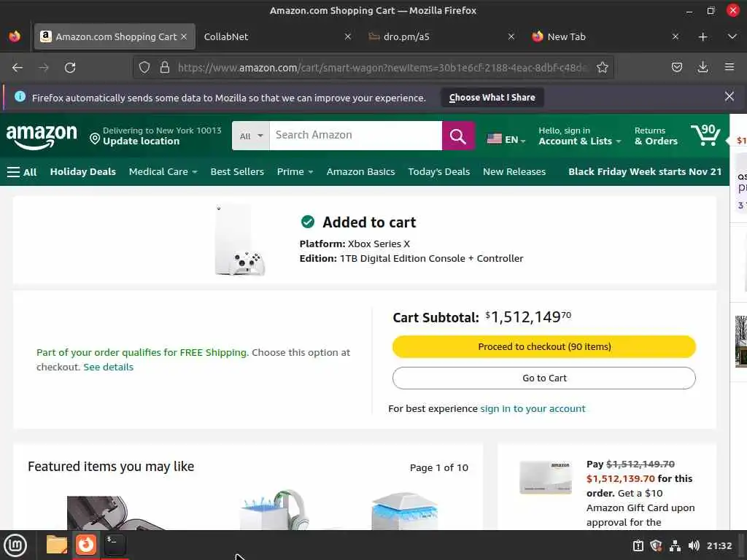Click the Firefox View icon
The image size is (747, 560).
(15, 36)
